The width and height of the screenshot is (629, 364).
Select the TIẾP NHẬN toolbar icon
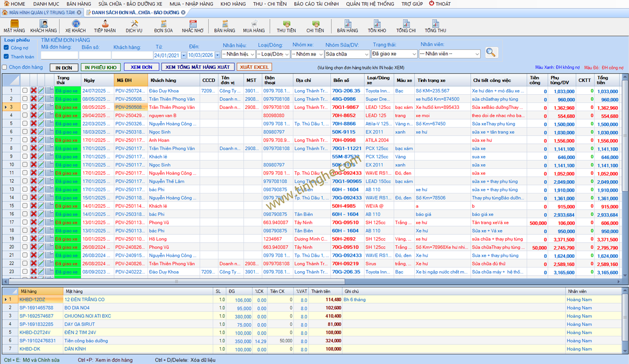(x=105, y=26)
